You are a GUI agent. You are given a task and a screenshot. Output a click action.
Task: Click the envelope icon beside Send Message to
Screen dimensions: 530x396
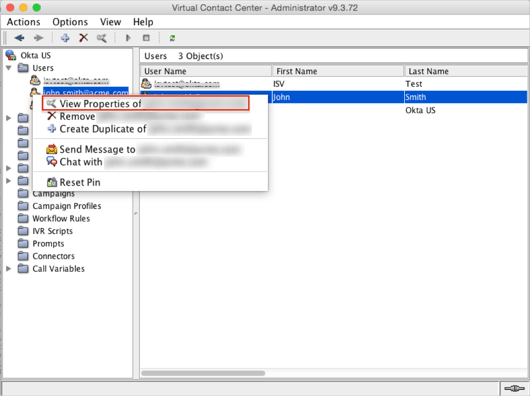[x=51, y=149]
